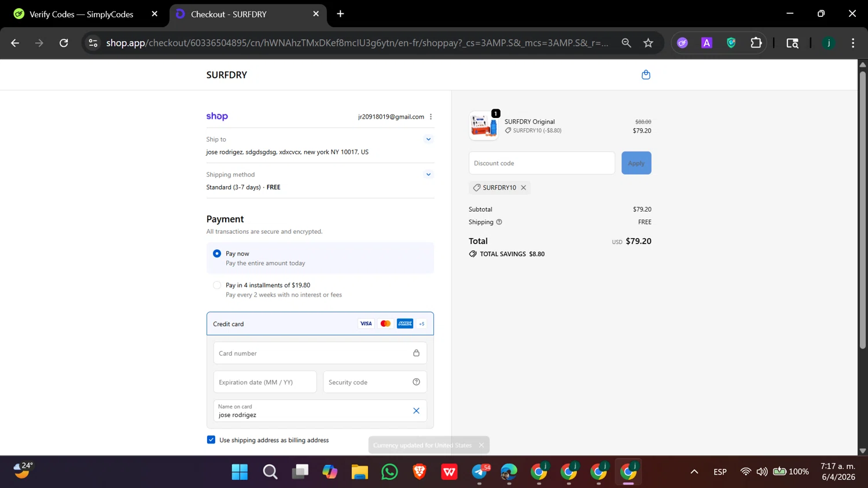The width and height of the screenshot is (868, 488).
Task: Reload the checkout page
Action: [x=64, y=43]
